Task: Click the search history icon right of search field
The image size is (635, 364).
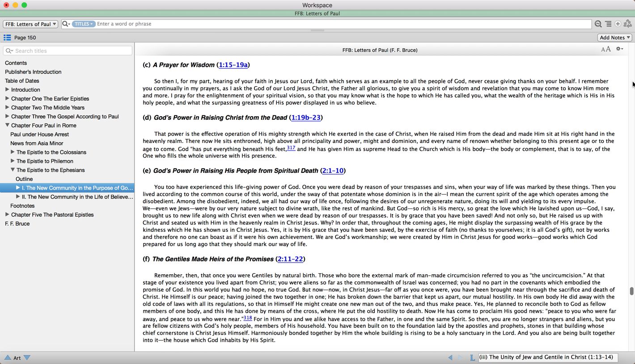Action: point(598,24)
